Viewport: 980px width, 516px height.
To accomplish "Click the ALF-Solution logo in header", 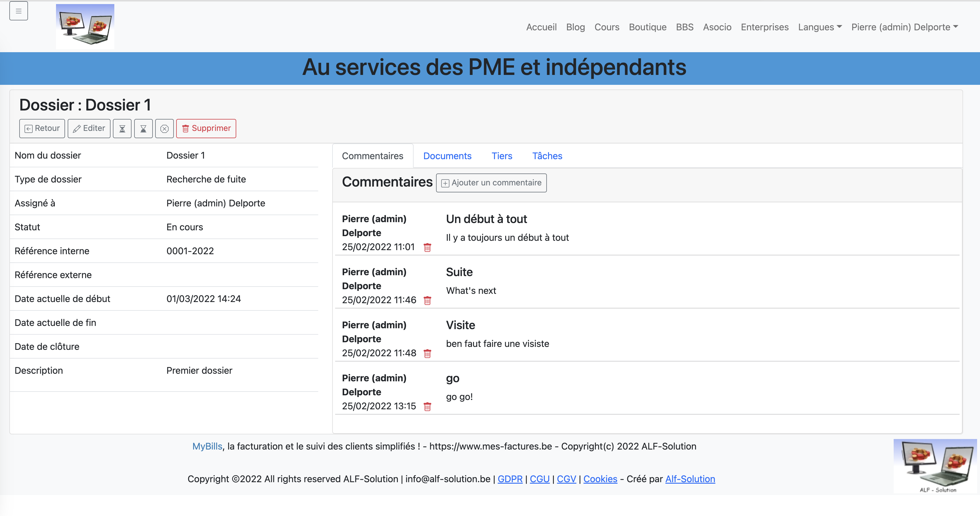I will coord(85,26).
